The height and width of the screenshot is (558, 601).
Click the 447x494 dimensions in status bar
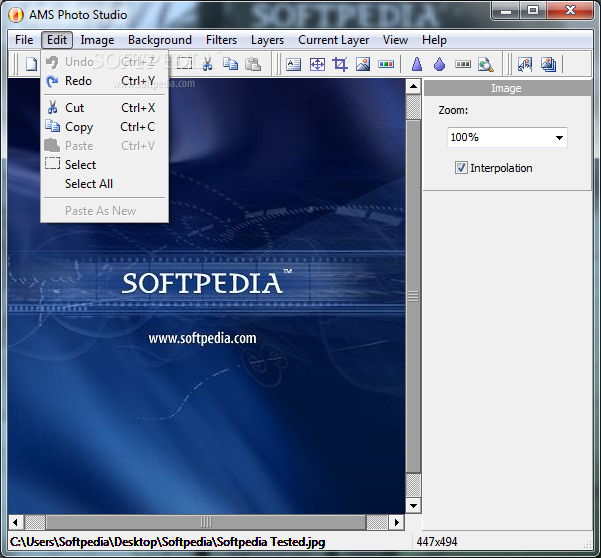(437, 542)
